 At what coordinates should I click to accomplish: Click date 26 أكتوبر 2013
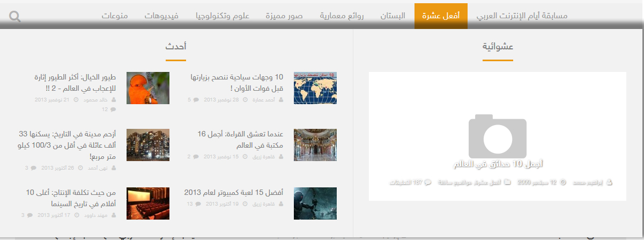(x=58, y=168)
